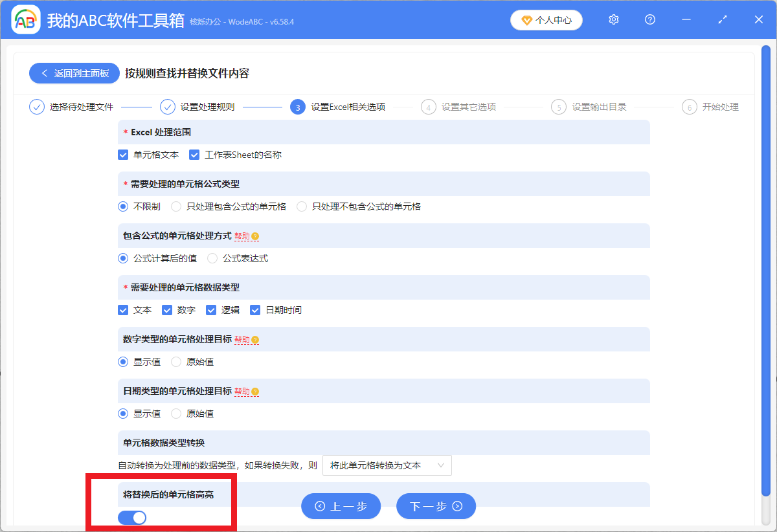Click the 下一步 next step button
The image size is (777, 532).
[436, 506]
